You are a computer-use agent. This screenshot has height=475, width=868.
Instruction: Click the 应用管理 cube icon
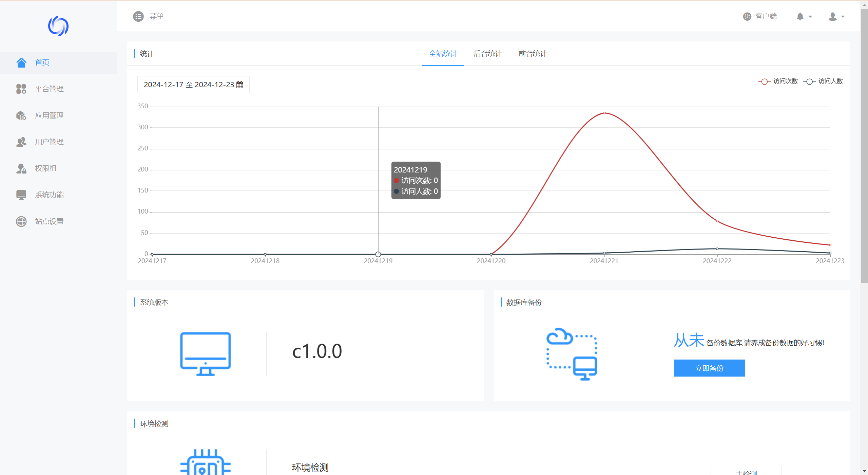click(21, 115)
